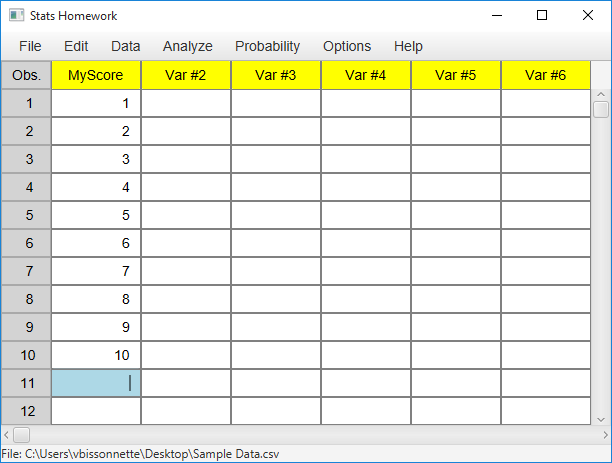The width and height of the screenshot is (612, 463).
Task: Minimize the Stats Homework window
Action: [496, 16]
